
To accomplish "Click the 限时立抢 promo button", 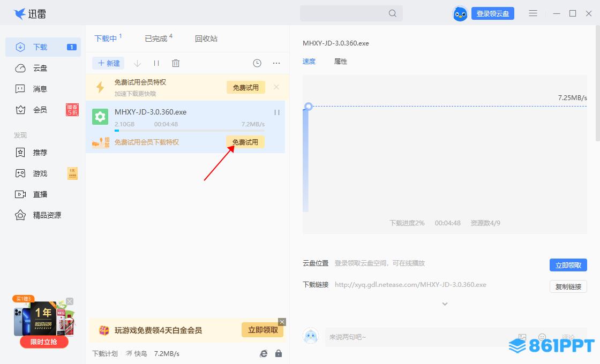I will 43,342.
